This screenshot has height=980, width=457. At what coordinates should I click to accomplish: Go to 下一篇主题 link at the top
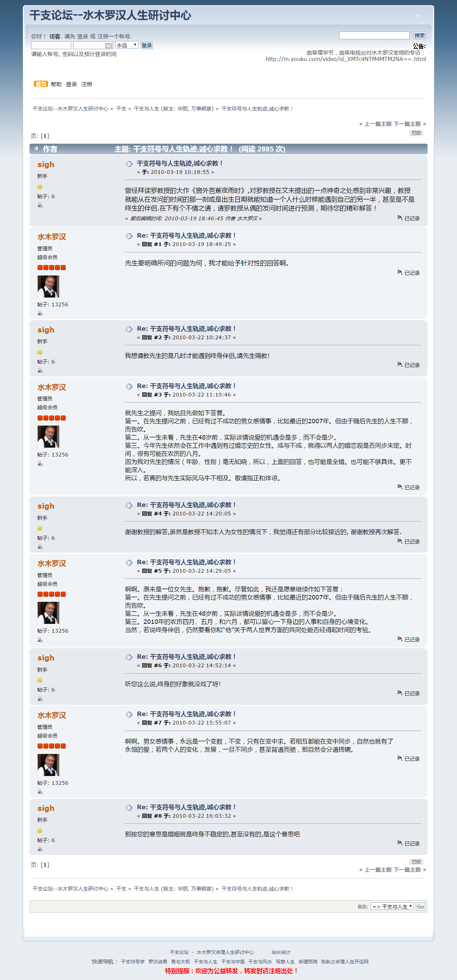[x=407, y=124]
